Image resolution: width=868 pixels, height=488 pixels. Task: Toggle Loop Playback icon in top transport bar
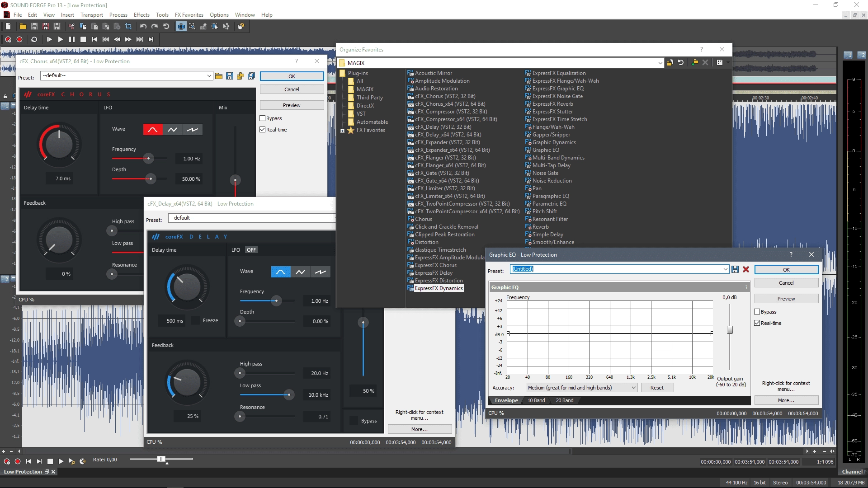point(34,39)
